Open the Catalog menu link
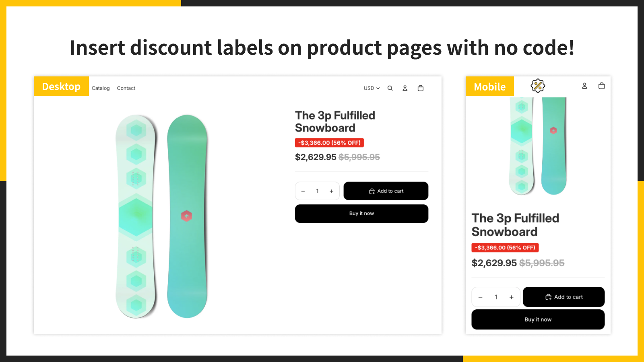 coord(101,88)
